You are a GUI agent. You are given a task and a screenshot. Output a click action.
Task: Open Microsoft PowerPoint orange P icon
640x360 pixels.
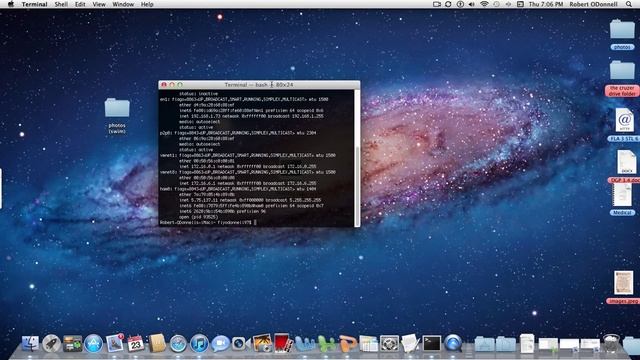347,343
